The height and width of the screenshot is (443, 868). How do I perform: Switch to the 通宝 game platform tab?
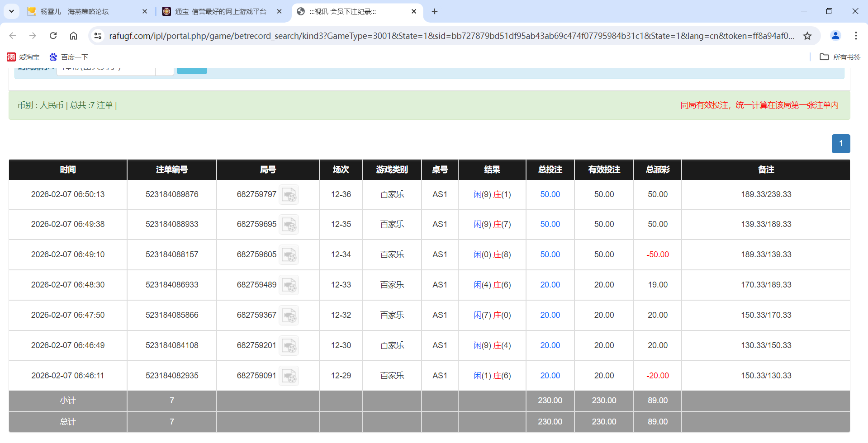[x=217, y=12]
